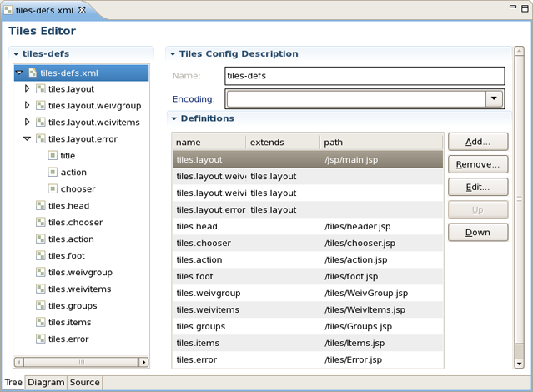Click the tree's horizontal scrollbar right arrow
The width and height of the screenshot is (533, 392).
tap(143, 363)
